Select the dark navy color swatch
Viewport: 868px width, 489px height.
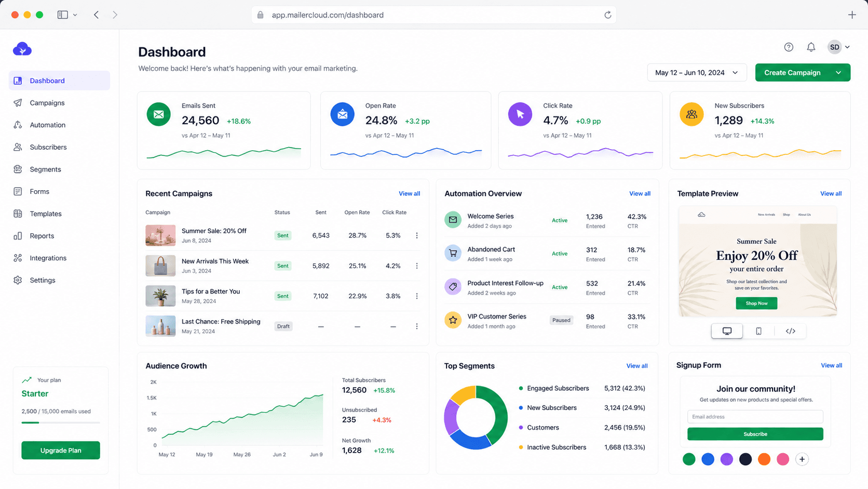click(x=745, y=459)
